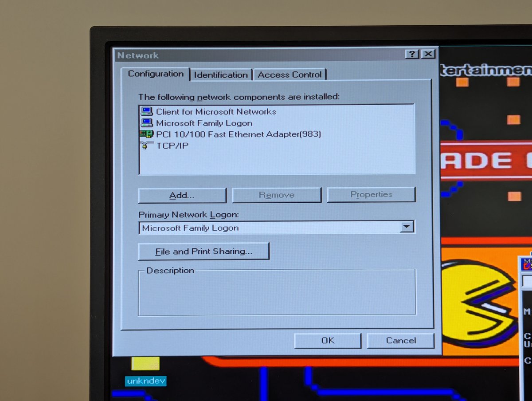Click the PCI Fast Ethernet Adapter card icon

click(x=146, y=134)
